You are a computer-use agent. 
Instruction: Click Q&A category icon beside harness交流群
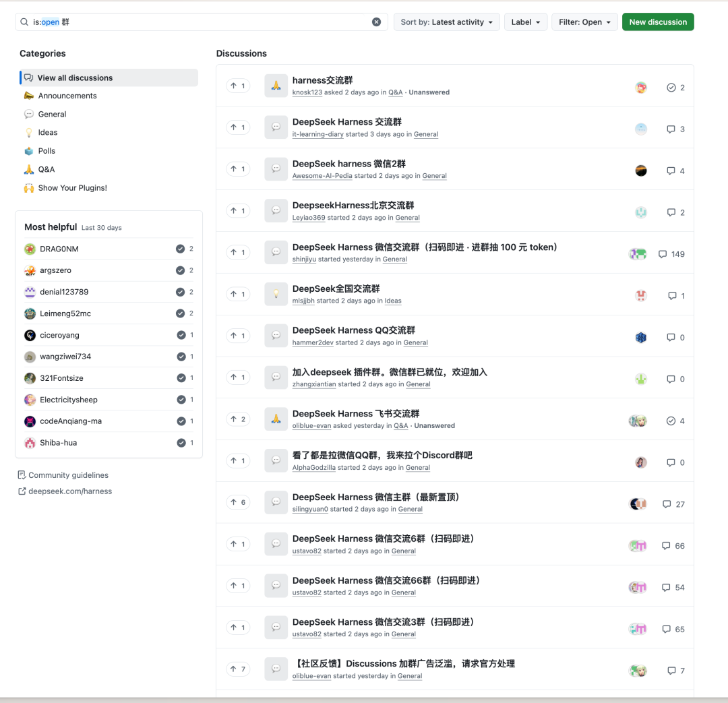pos(276,86)
